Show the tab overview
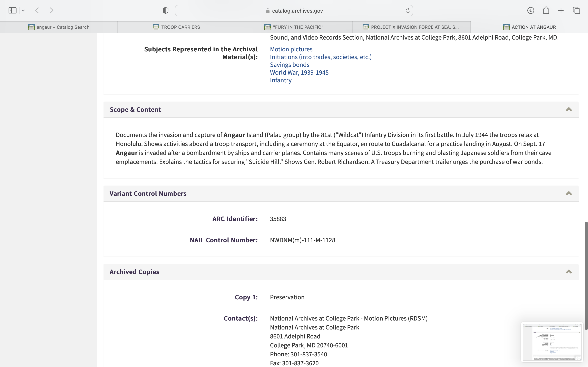 point(576,10)
